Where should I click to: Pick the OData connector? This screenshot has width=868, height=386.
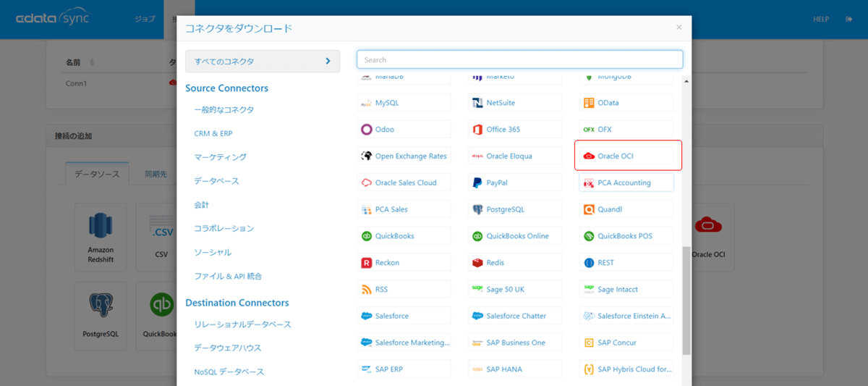(x=626, y=103)
